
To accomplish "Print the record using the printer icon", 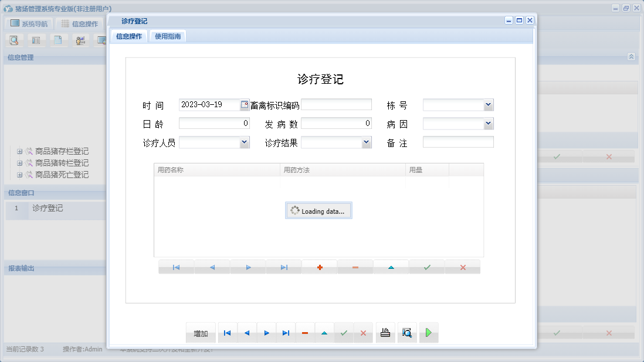I will [x=385, y=332].
